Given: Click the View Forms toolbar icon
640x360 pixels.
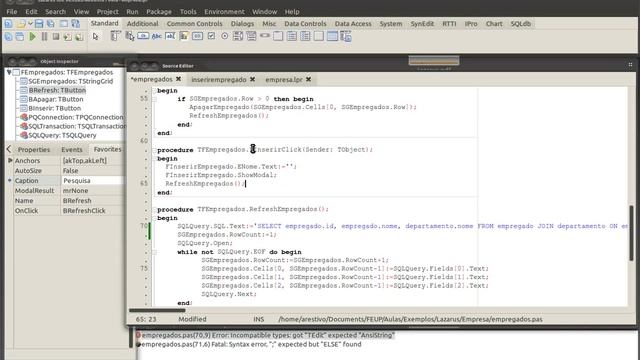Looking at the screenshot, I should (20, 37).
